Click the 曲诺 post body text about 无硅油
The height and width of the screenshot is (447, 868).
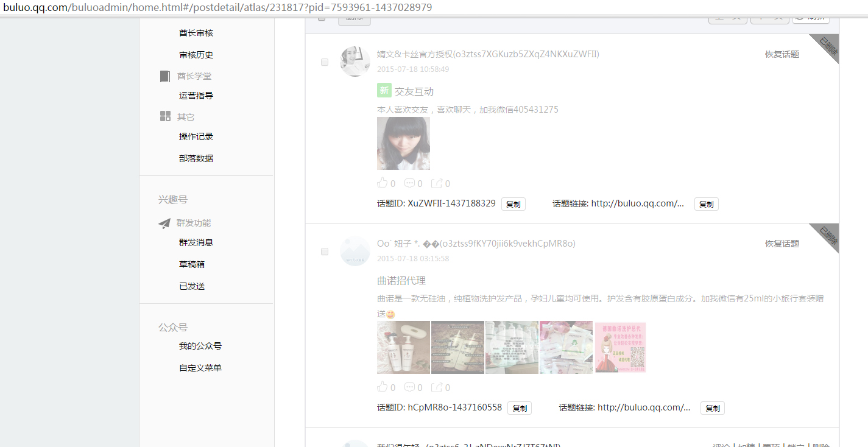(x=601, y=306)
